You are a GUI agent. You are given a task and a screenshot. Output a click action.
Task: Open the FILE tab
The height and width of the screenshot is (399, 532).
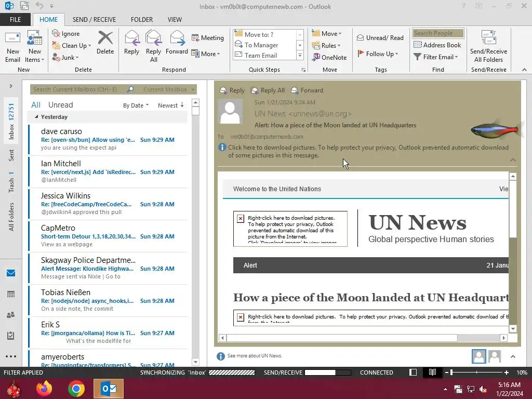15,20
